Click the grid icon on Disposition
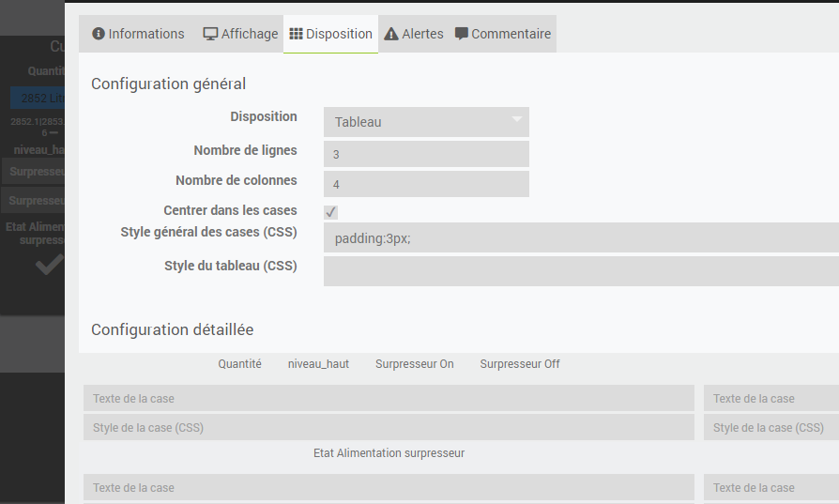Viewport: 839px width, 504px height. pyautogui.click(x=296, y=34)
